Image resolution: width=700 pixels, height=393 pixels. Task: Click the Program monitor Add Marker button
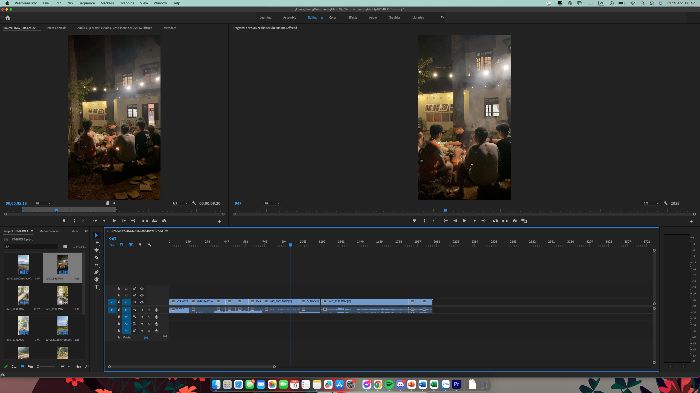[414, 221]
